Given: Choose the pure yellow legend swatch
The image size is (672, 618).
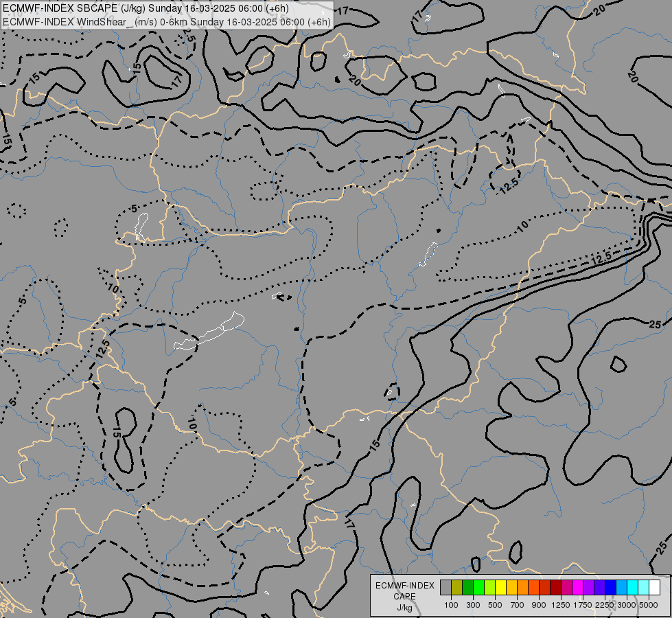Looking at the screenshot, I should 500,587.
